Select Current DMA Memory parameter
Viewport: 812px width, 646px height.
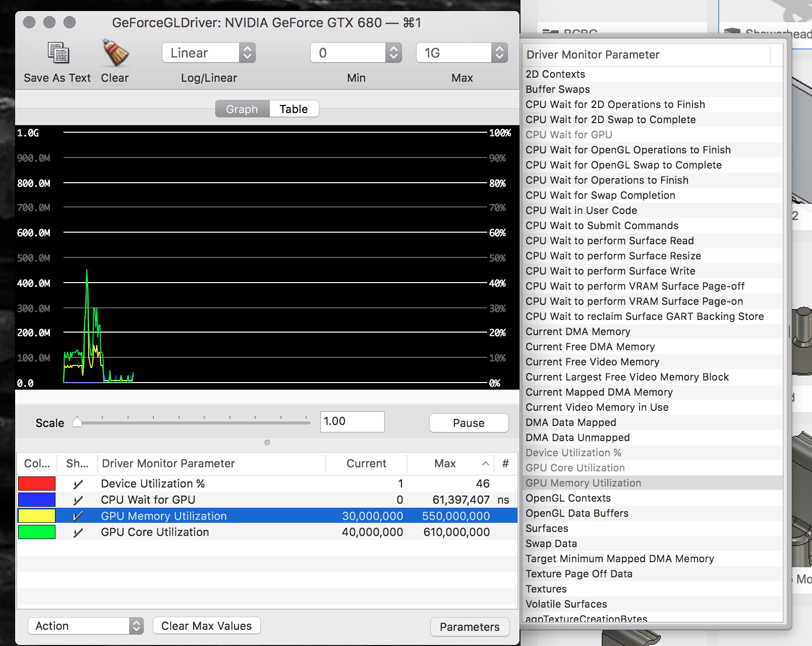click(653, 332)
